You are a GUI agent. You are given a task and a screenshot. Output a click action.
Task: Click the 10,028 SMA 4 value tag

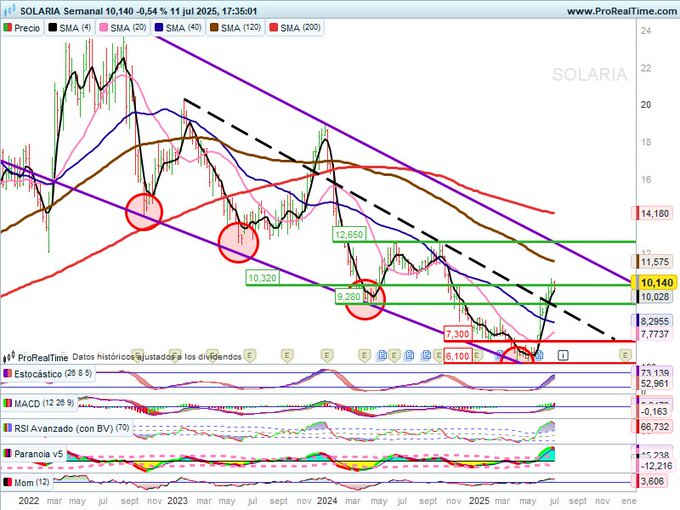tap(655, 297)
